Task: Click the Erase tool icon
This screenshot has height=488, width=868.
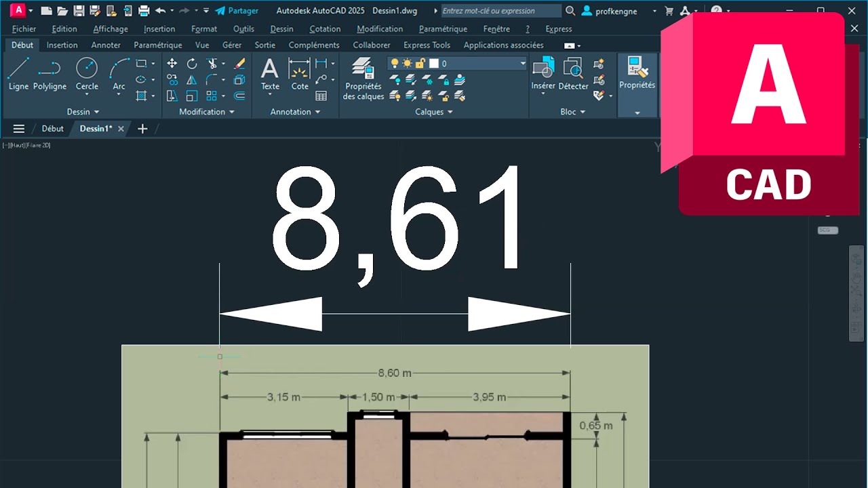Action: 239,64
